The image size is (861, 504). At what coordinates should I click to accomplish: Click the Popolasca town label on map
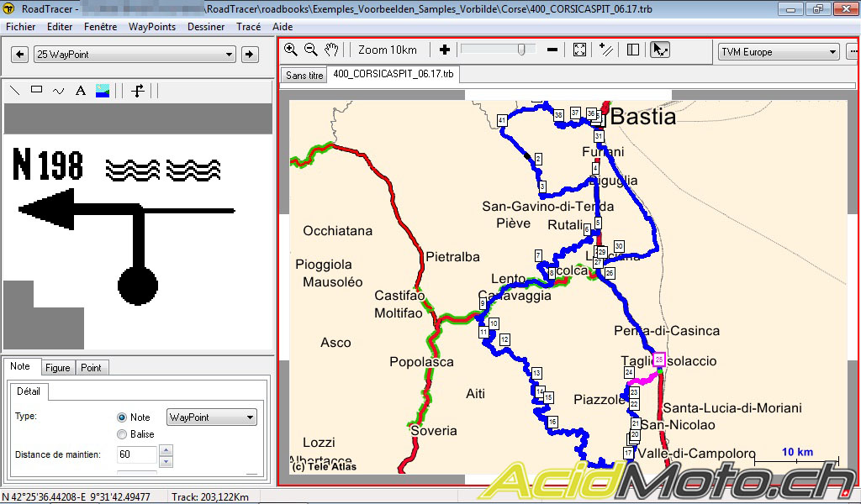422,362
